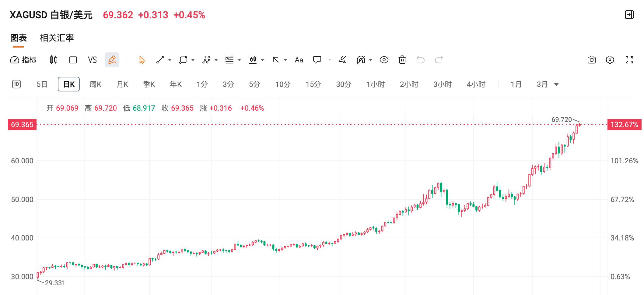The height and width of the screenshot is (295, 644).
Task: Select the orange cursor pointer tool
Action: (142, 60)
